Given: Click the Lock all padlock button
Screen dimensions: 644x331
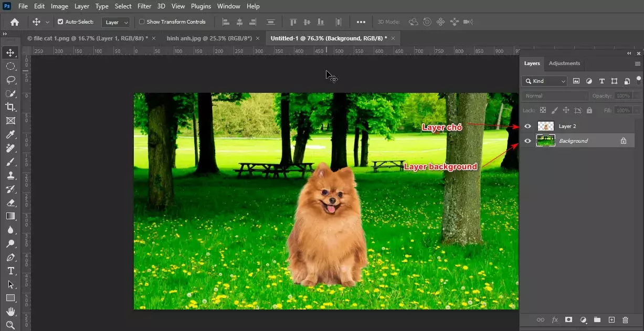Looking at the screenshot, I should click(589, 110).
